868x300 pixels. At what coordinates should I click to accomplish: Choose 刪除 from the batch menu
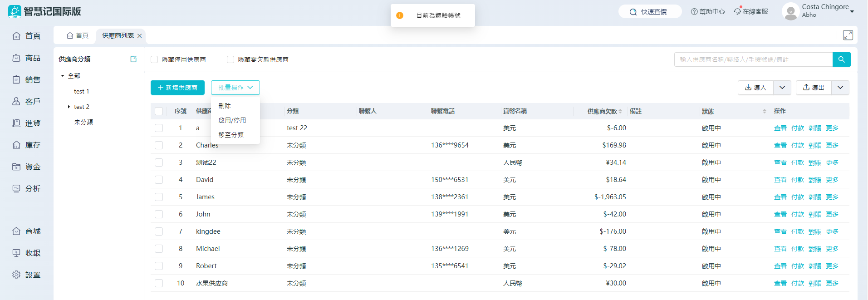[x=225, y=106]
